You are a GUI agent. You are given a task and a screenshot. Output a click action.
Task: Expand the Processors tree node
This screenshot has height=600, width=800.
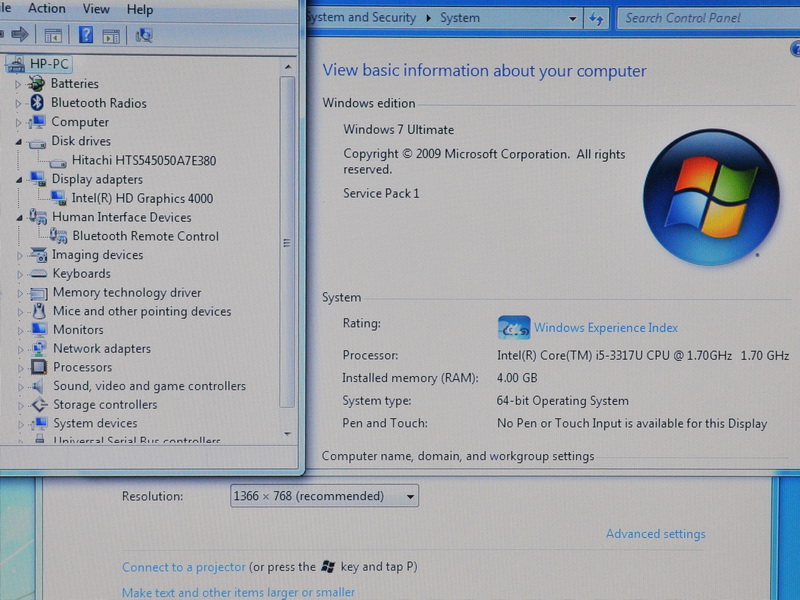pyautogui.click(x=20, y=368)
